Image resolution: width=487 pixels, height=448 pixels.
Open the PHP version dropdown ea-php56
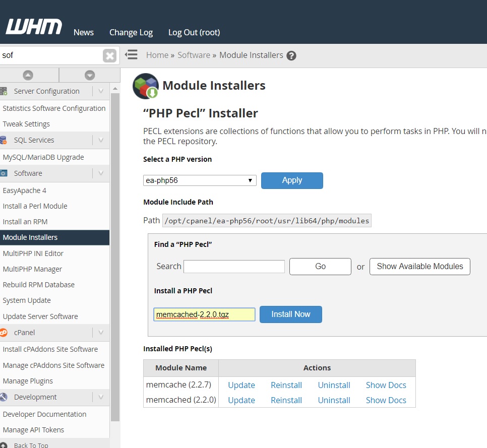200,180
